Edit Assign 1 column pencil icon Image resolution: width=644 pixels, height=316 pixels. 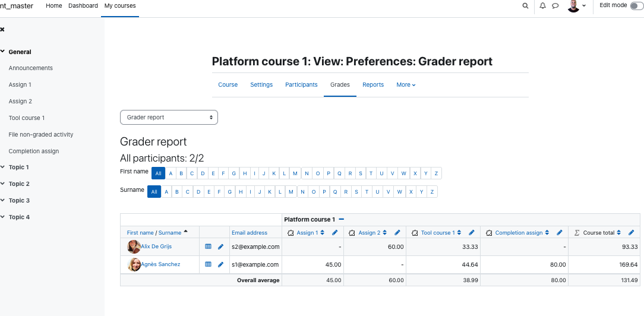tap(334, 233)
